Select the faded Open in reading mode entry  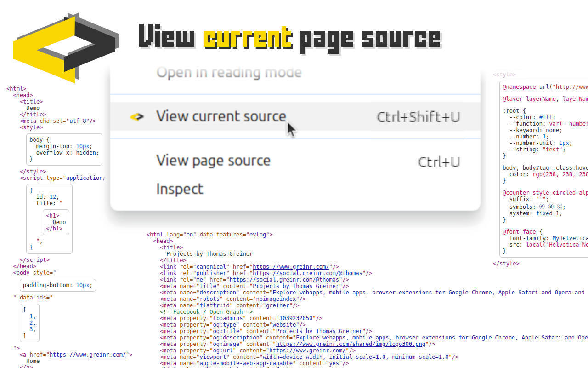229,72
